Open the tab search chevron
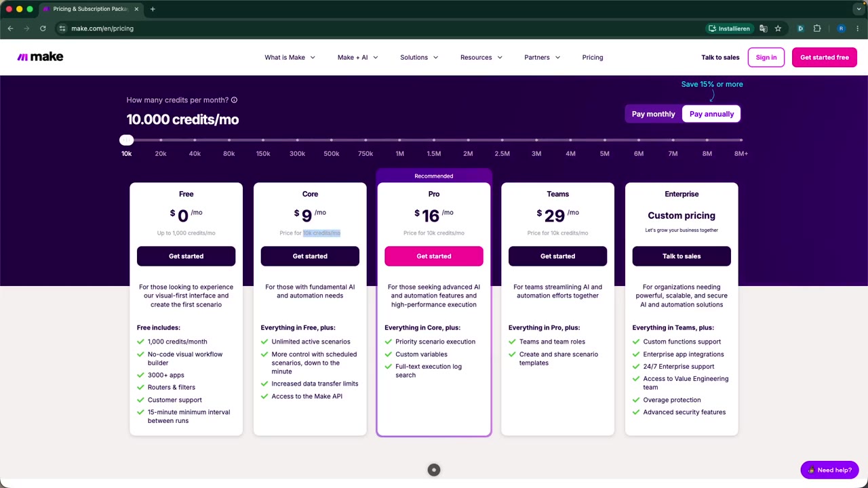This screenshot has width=868, height=488. click(859, 9)
